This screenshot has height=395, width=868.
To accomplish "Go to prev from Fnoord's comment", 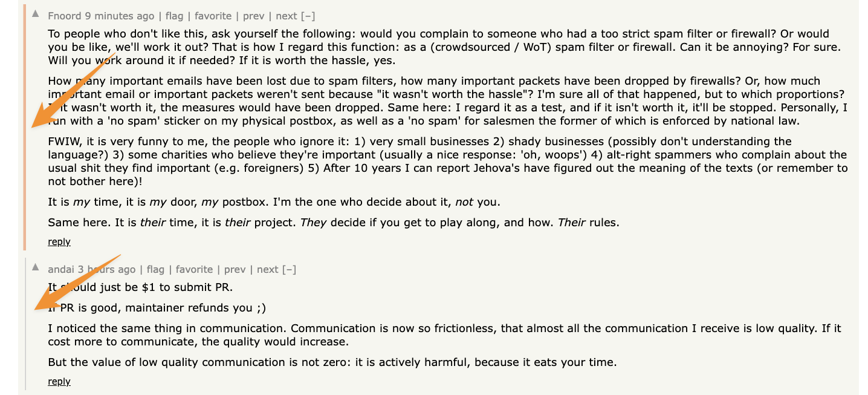I will [253, 16].
